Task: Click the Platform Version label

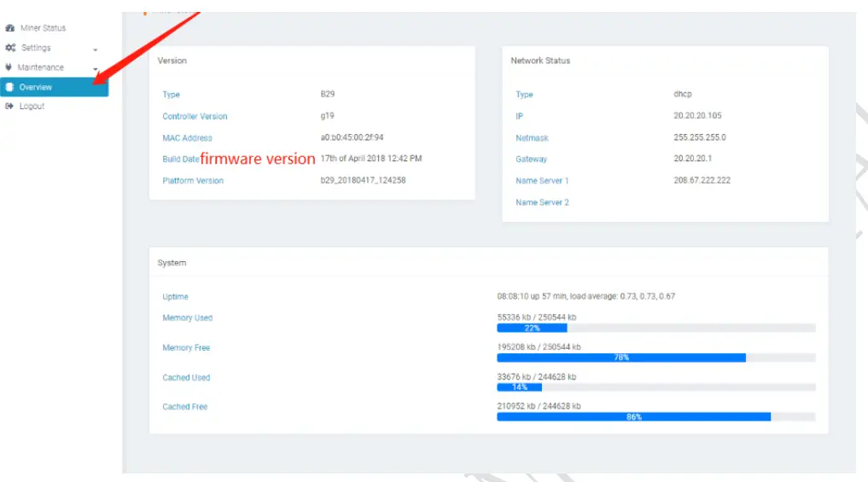Action: [193, 180]
